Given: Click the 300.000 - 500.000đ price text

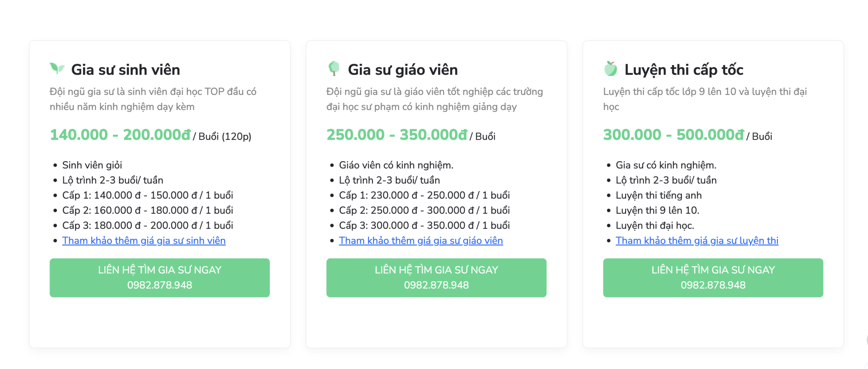Looking at the screenshot, I should coord(674,135).
